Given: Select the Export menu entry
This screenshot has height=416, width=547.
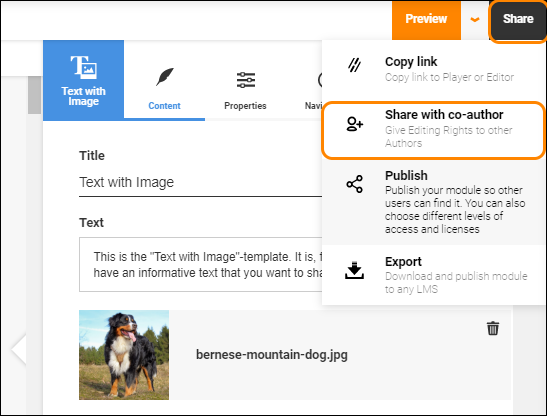Looking at the screenshot, I should coord(433,275).
